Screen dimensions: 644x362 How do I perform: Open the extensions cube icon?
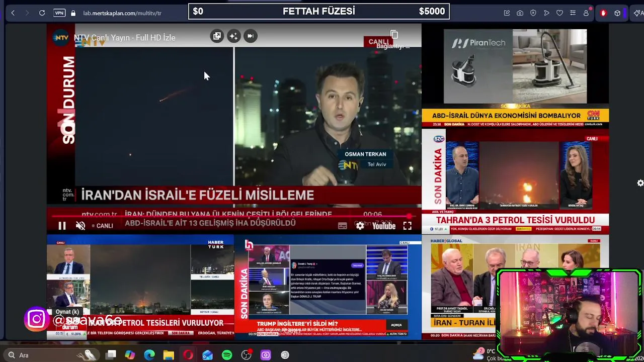pyautogui.click(x=617, y=13)
